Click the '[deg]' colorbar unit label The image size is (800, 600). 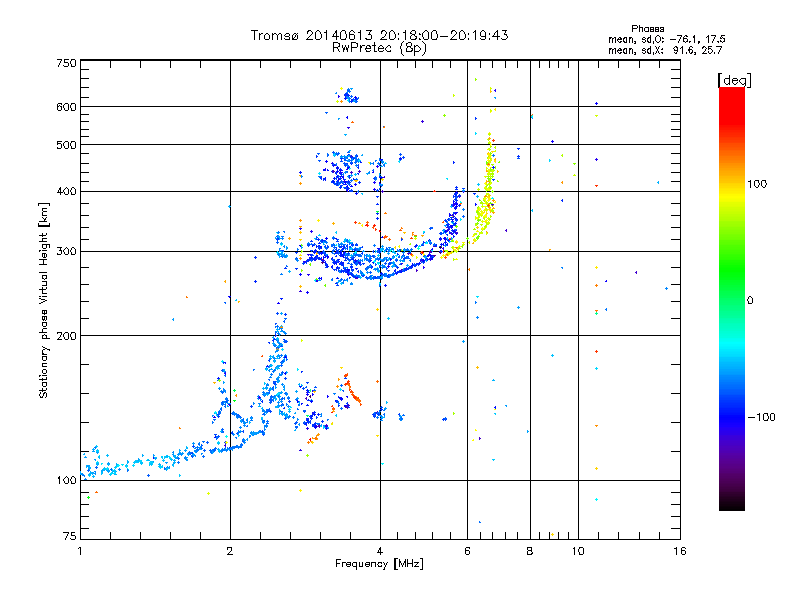[734, 80]
